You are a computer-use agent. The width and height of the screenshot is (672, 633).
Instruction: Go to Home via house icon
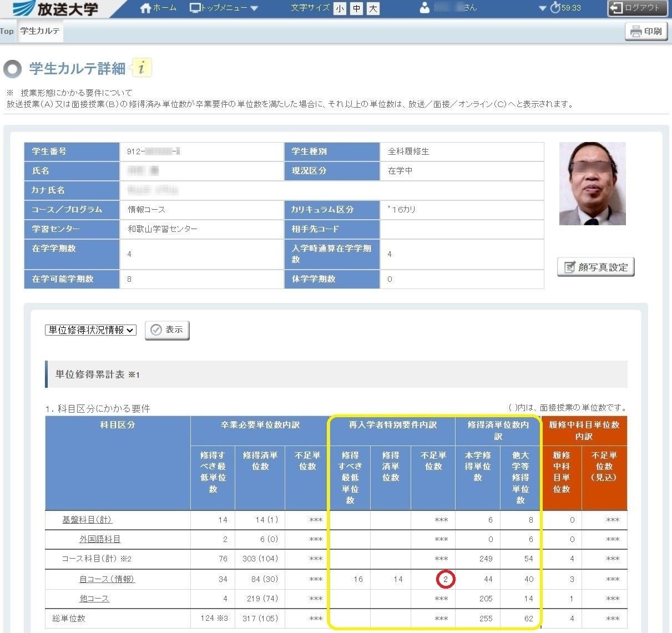[x=146, y=8]
